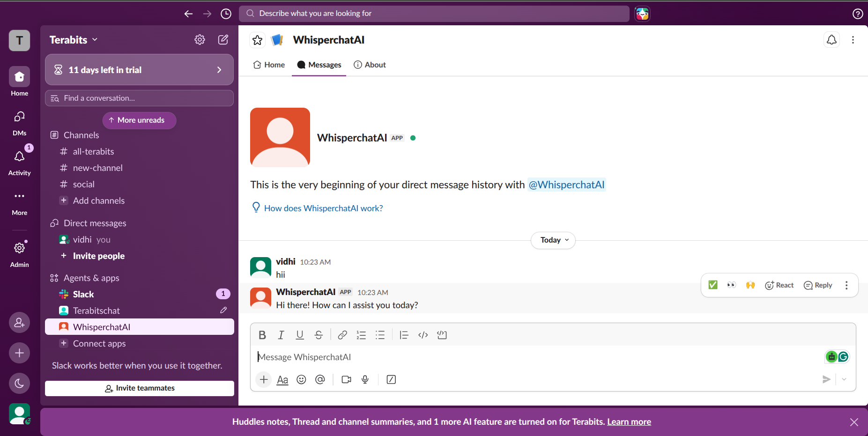Open React emoji picker on message
The width and height of the screenshot is (868, 436).
(779, 285)
